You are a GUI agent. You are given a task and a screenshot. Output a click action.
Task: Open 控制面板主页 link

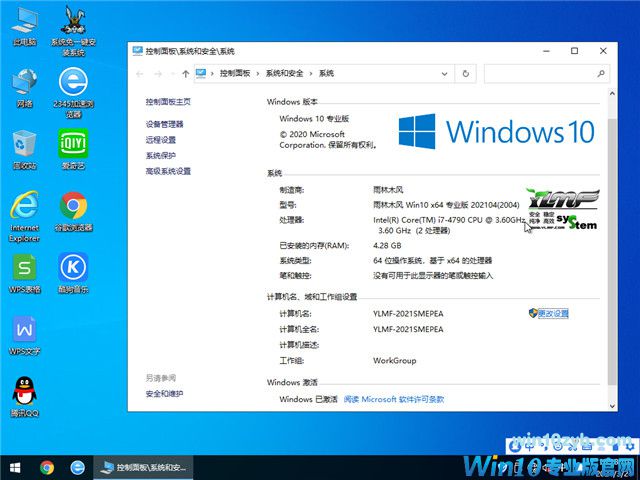point(168,102)
